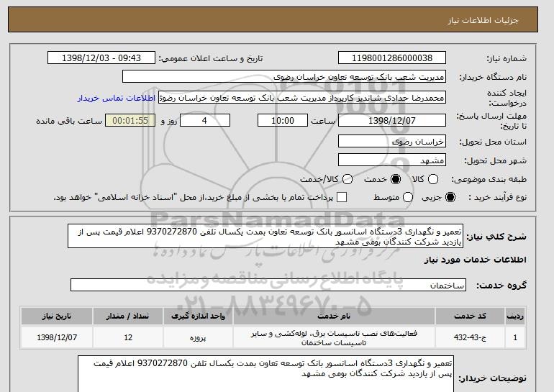Tick the اسناد خزانه اسلامی payment checkbox
The height and width of the screenshot is (392, 554).
tap(342, 197)
